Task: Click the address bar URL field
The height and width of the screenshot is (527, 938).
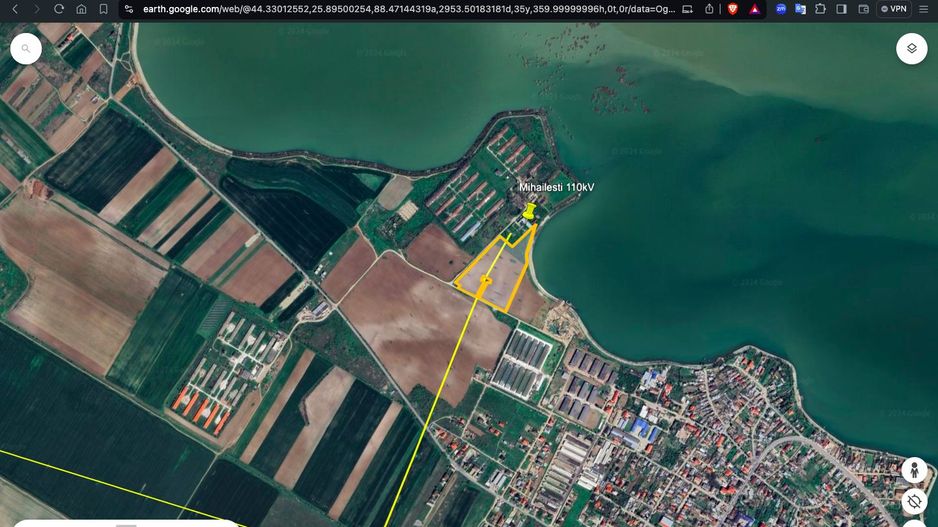Action: (x=400, y=9)
